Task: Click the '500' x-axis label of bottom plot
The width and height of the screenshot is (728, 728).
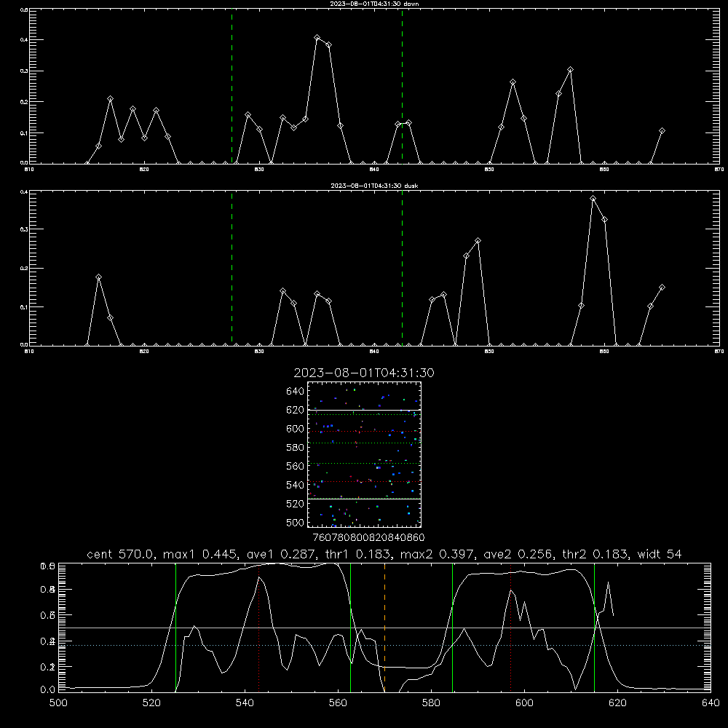Action: pyautogui.click(x=58, y=703)
